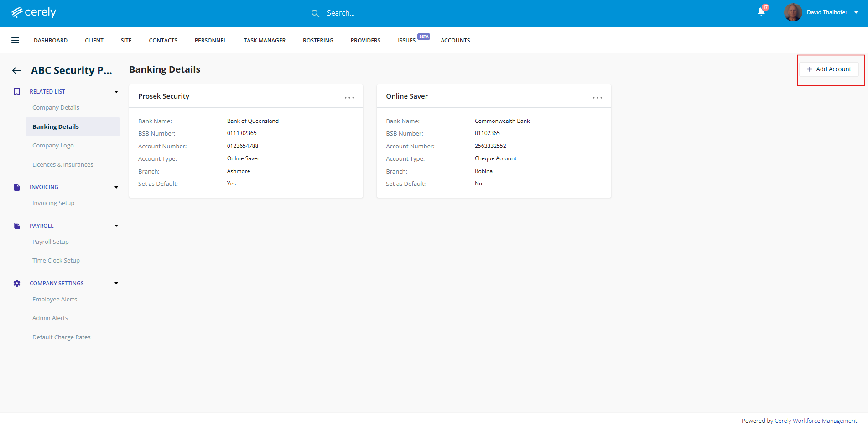
Task: Go to the Site menu
Action: [x=126, y=41]
